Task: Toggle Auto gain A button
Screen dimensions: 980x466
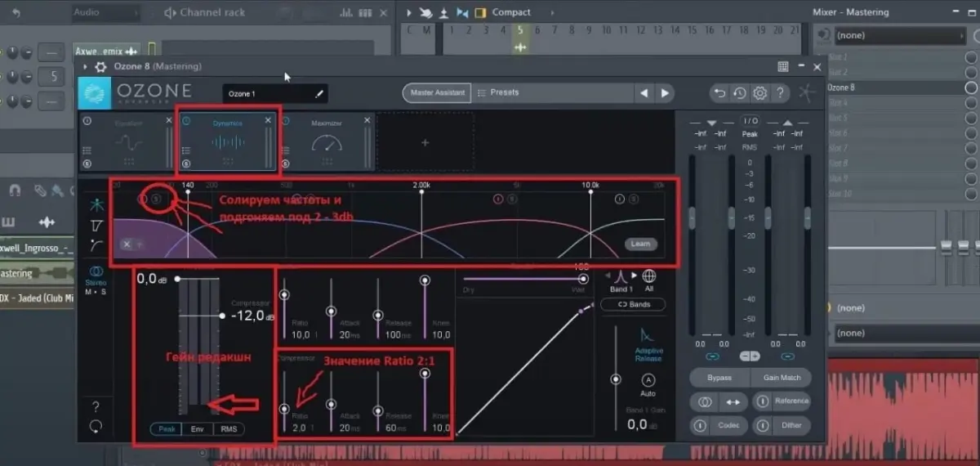Action: (x=648, y=380)
